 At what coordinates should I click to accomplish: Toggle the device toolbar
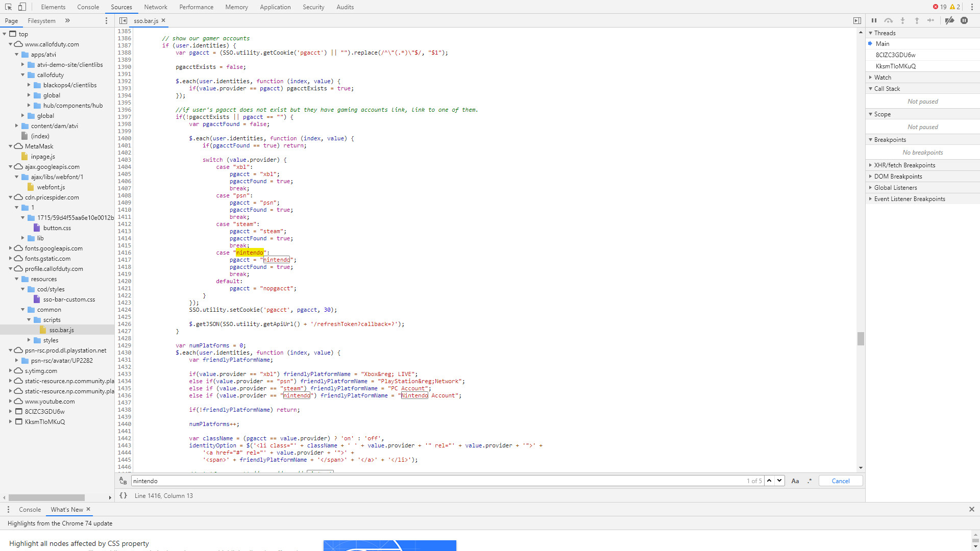pyautogui.click(x=22, y=7)
